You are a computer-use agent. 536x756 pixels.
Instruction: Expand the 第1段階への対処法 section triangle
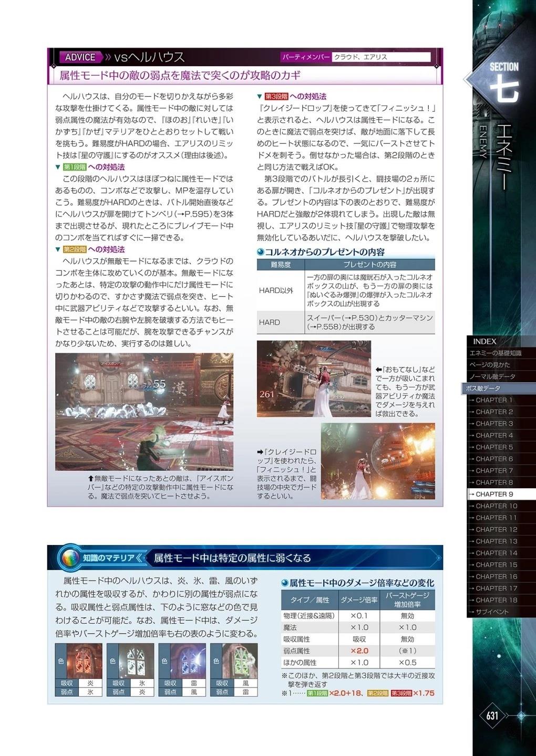58,167
